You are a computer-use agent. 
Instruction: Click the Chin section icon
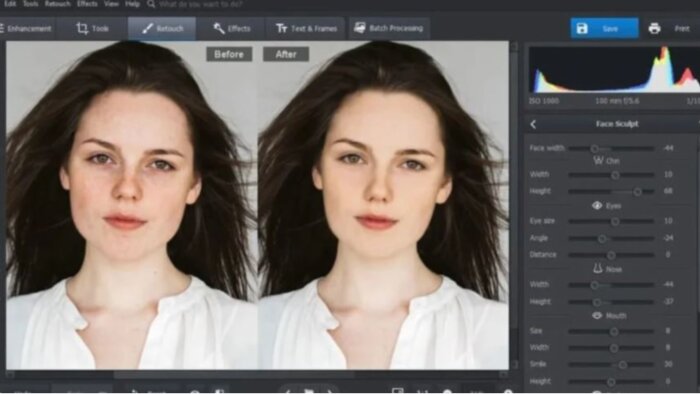[x=598, y=160]
